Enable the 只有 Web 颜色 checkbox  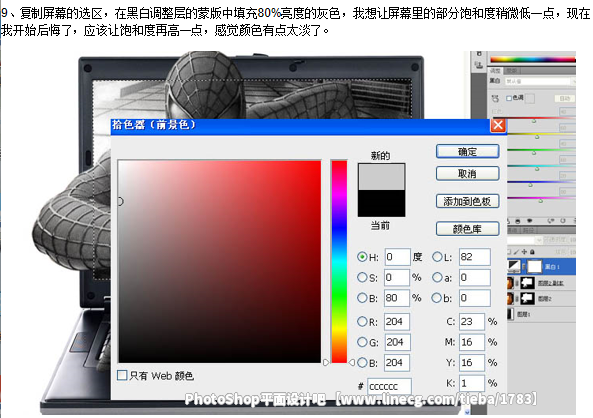(122, 375)
